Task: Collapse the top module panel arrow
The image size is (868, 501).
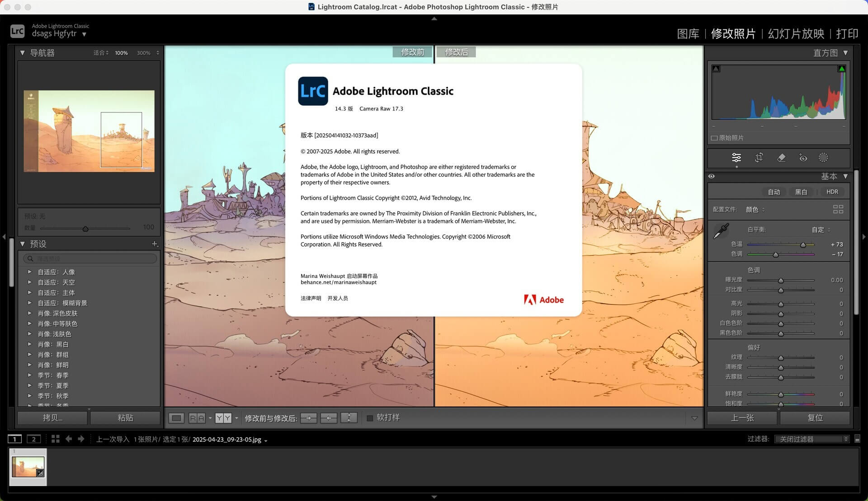Action: (x=434, y=19)
